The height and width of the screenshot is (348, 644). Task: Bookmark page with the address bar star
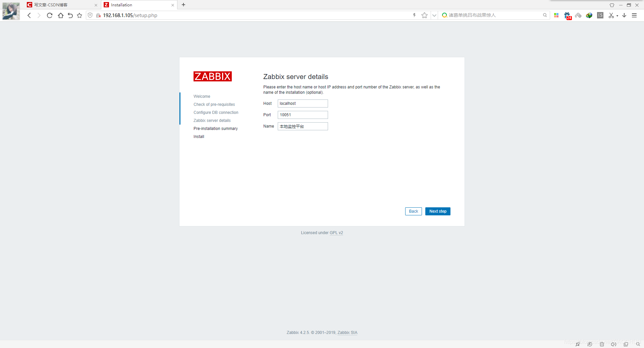click(x=424, y=15)
